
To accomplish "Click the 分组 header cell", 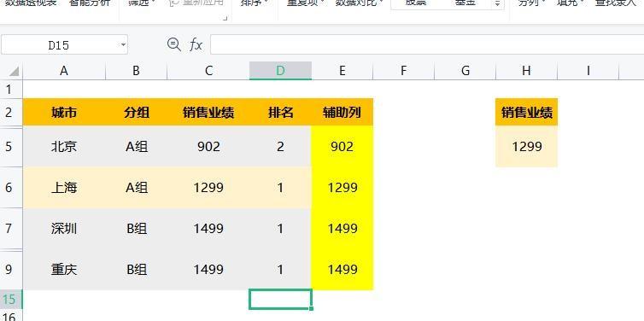I will point(137,112).
